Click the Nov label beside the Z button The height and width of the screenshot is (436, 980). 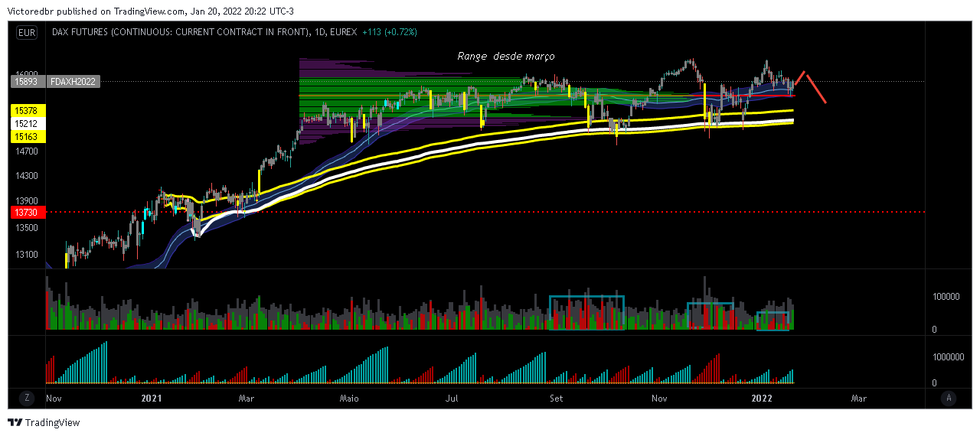(x=54, y=399)
